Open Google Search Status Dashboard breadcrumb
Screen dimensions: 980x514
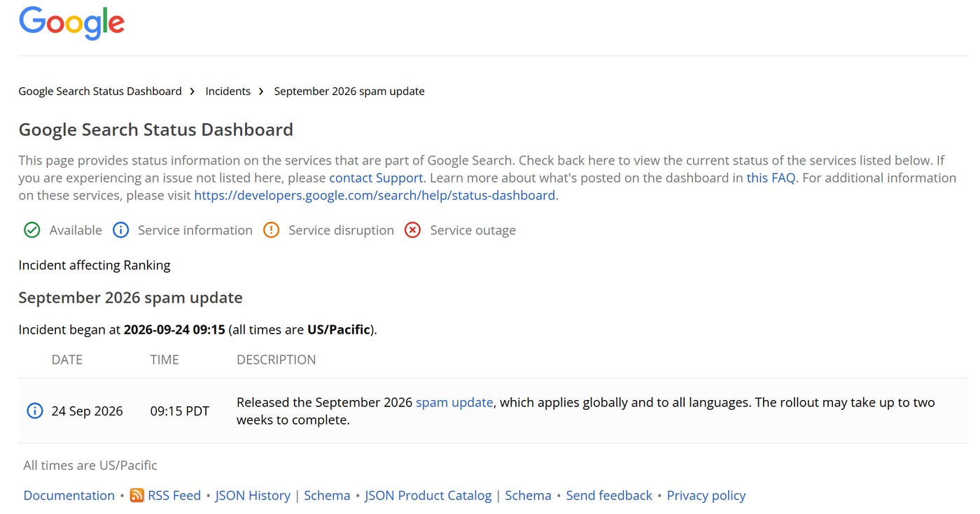[x=100, y=91]
